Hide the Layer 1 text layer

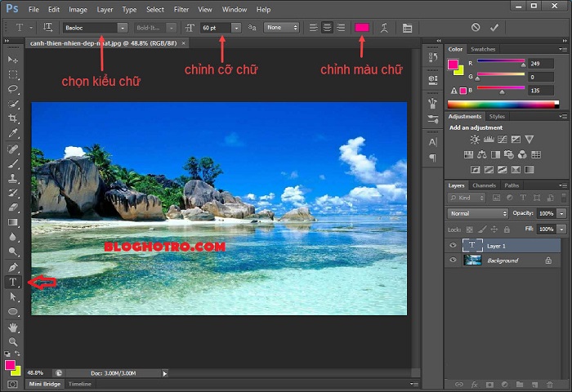(x=453, y=246)
